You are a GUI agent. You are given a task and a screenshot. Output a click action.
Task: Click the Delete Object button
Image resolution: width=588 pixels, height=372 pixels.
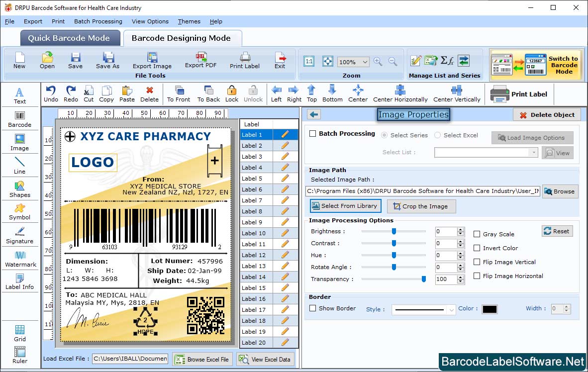click(547, 115)
